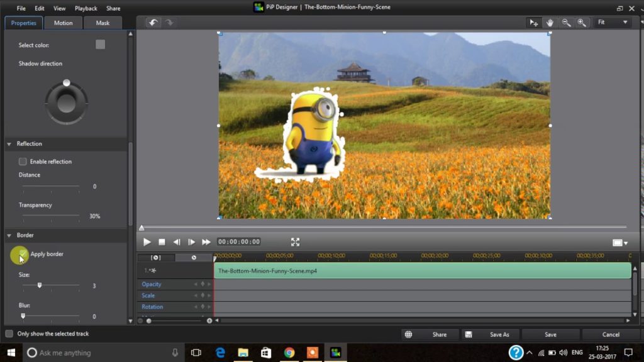Add a Scale keyframe

(x=203, y=295)
